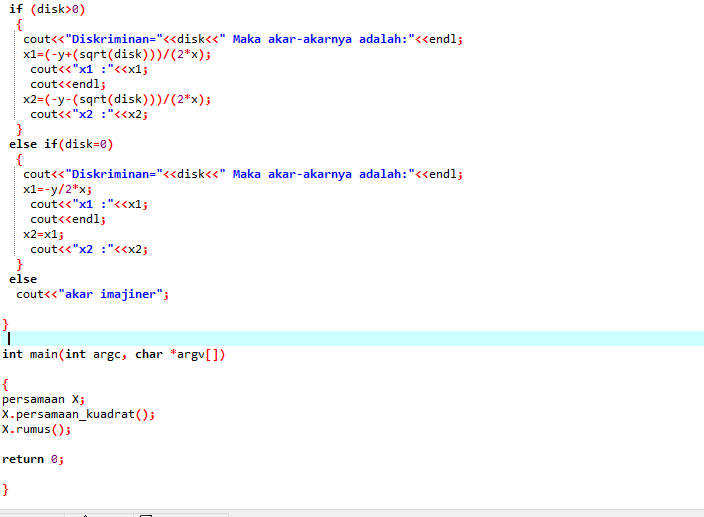Click the "*argv[]" parameter

click(x=198, y=354)
